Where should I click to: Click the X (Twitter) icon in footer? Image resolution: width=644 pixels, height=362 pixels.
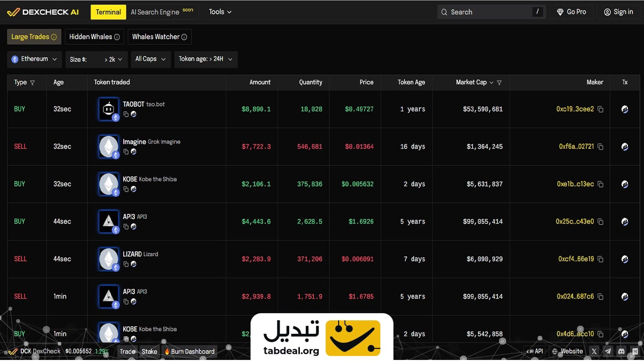tap(595, 351)
